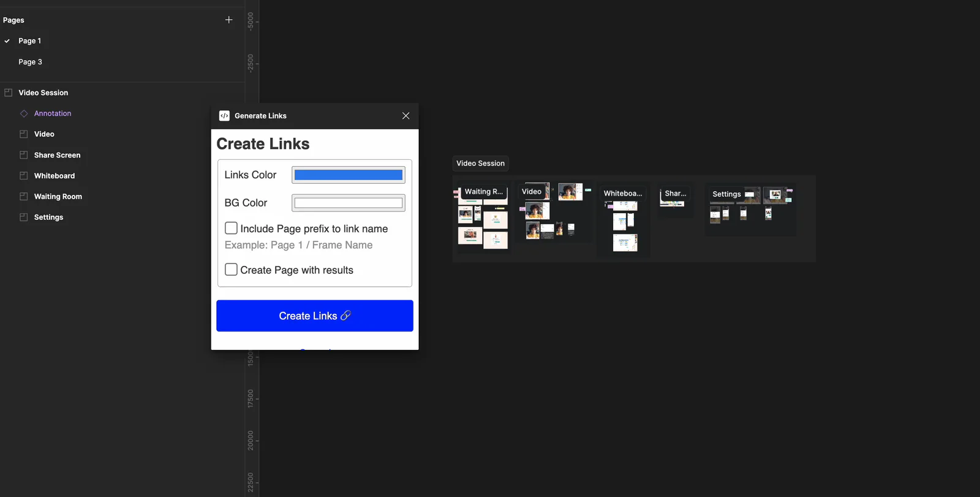Click the Video frame label on canvas
980x497 pixels.
532,192
